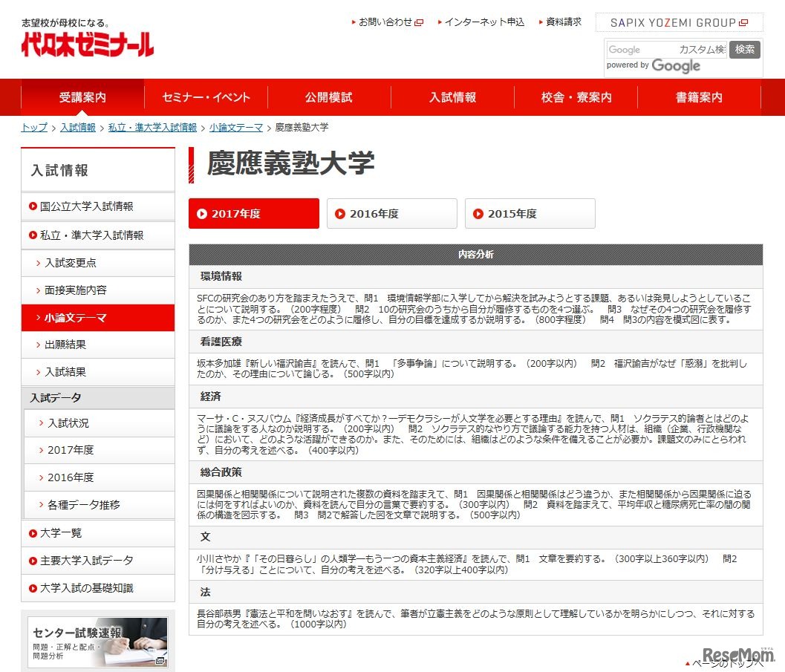Select the 2017年度 year tab

point(253,214)
